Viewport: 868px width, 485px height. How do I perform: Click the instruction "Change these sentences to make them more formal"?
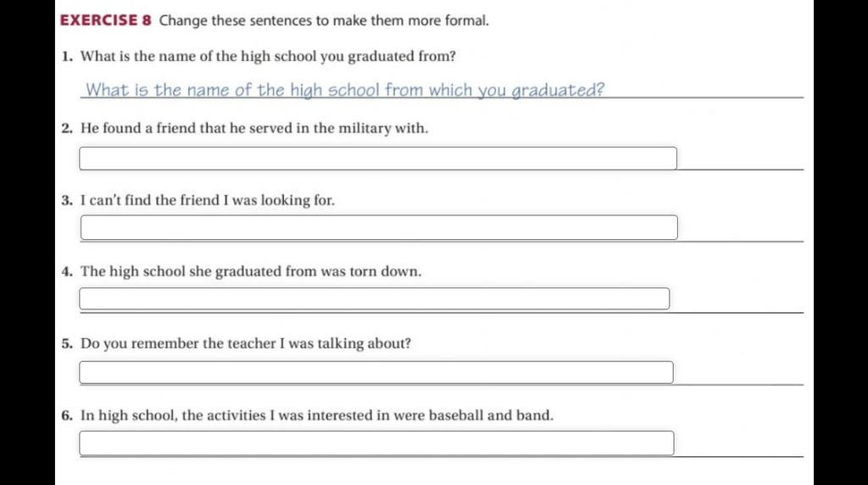[324, 21]
